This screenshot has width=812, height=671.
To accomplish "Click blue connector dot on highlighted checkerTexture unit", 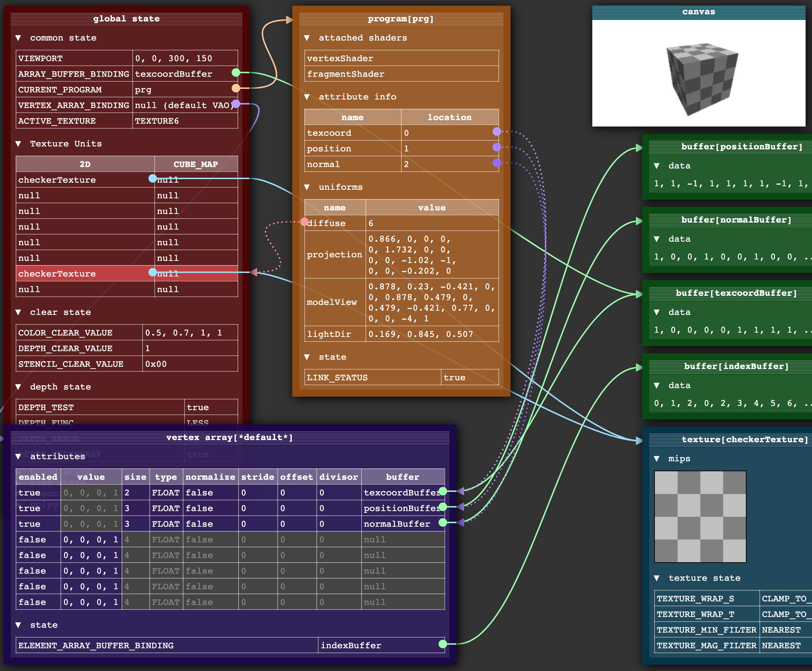I will click(x=153, y=272).
